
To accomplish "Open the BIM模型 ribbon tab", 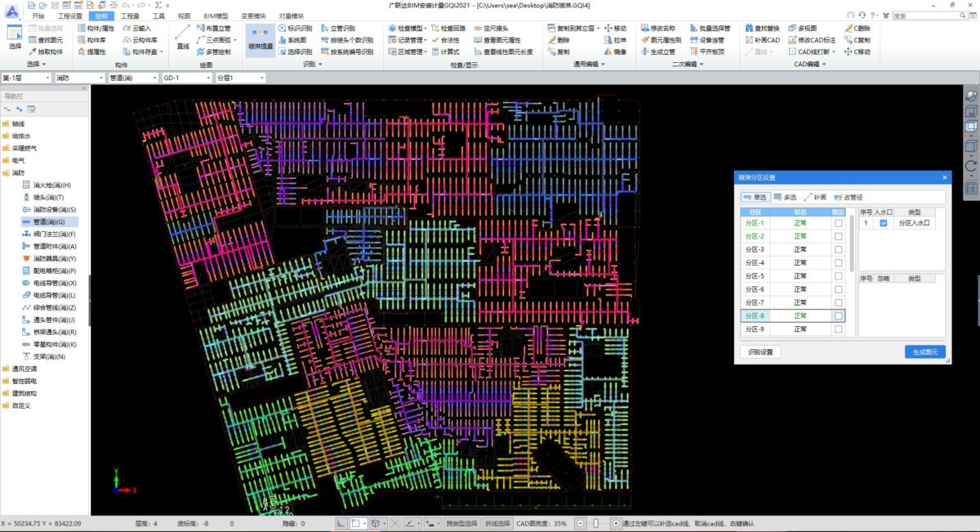I will coord(216,16).
